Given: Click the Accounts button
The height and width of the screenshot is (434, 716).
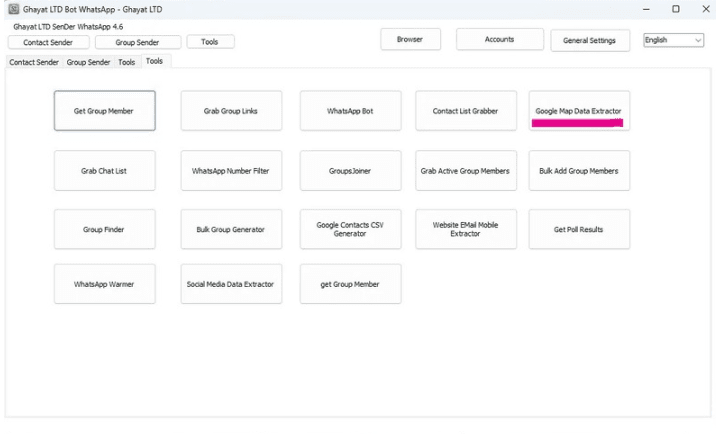Looking at the screenshot, I should pyautogui.click(x=499, y=39).
